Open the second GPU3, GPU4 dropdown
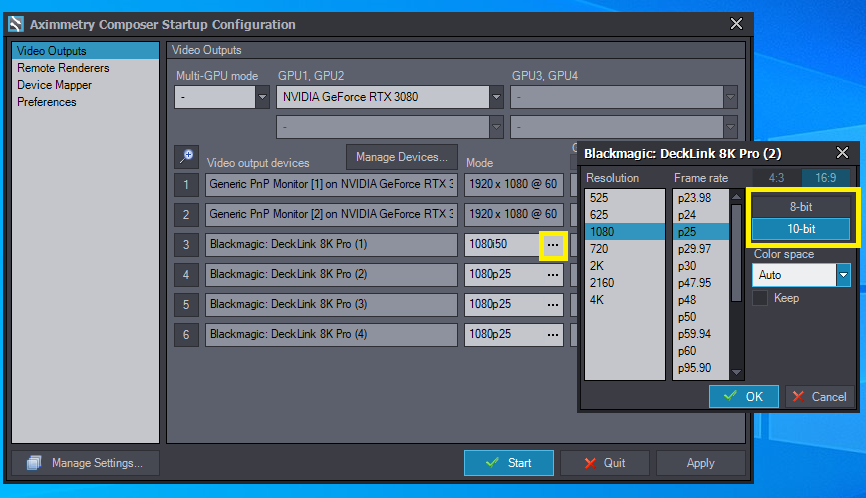The width and height of the screenshot is (866, 498). click(730, 127)
